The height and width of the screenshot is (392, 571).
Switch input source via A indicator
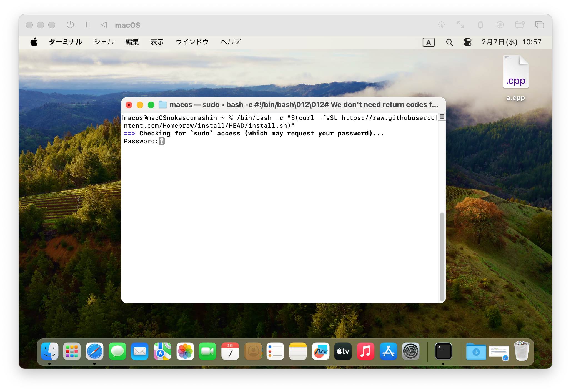[x=429, y=42]
